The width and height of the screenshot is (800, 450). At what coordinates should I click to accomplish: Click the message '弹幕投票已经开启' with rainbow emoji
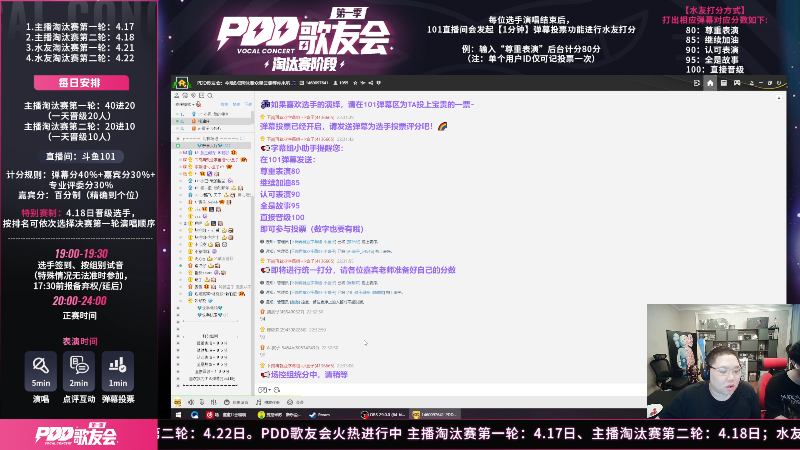[x=354, y=126]
